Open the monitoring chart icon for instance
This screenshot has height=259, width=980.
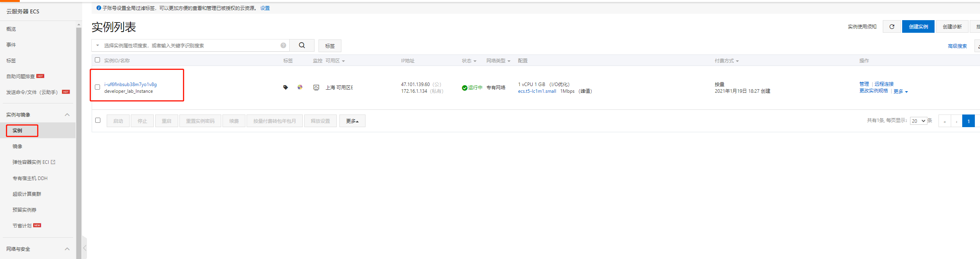click(x=316, y=87)
